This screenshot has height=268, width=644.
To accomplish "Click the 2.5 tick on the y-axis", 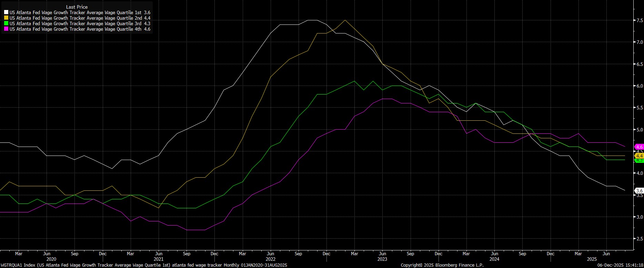I will [x=640, y=239].
